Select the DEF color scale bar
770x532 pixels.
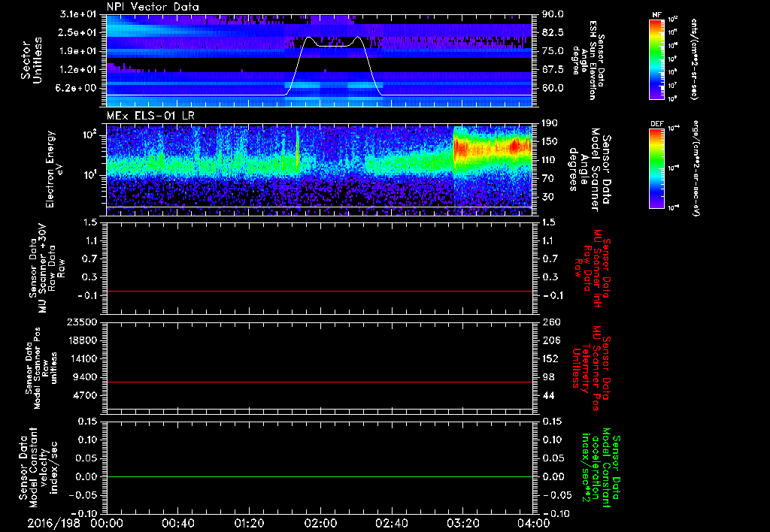pyautogui.click(x=656, y=168)
